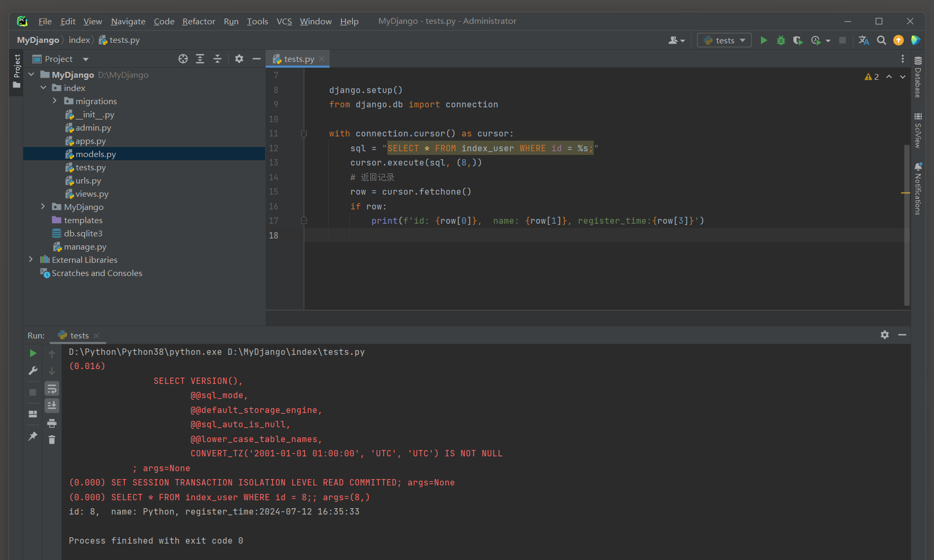Hide the Run panel with minus icon
The height and width of the screenshot is (560, 934).
click(902, 335)
